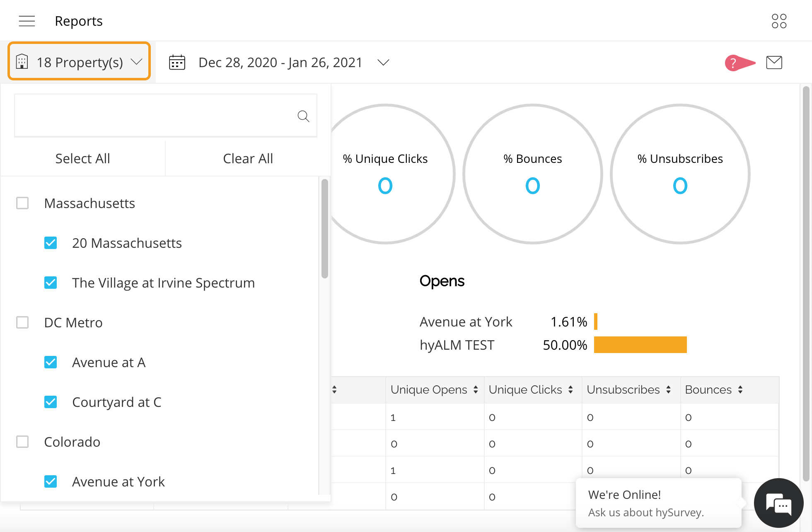Screen dimensions: 812x532
Task: Expand the date range dropdown chevron
Action: (x=383, y=63)
